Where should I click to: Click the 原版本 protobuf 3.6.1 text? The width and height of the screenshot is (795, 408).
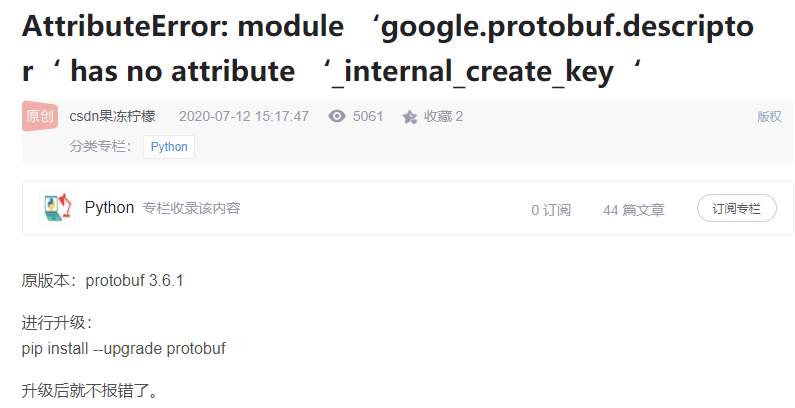pyautogui.click(x=102, y=280)
